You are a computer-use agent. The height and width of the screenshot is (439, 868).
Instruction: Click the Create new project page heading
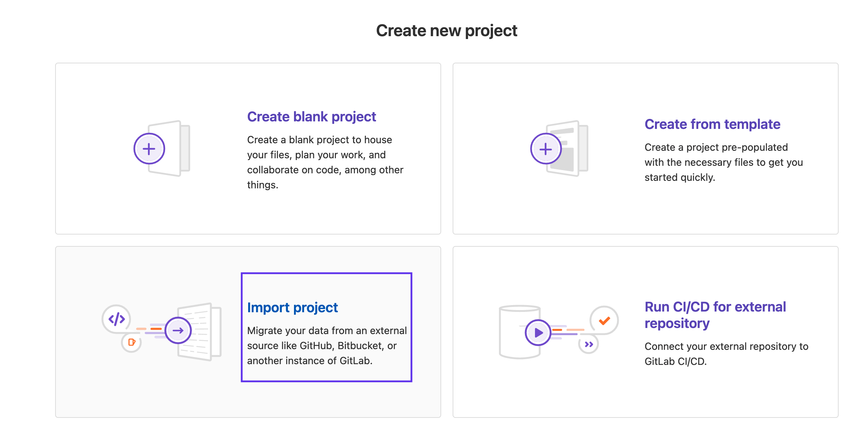click(447, 31)
